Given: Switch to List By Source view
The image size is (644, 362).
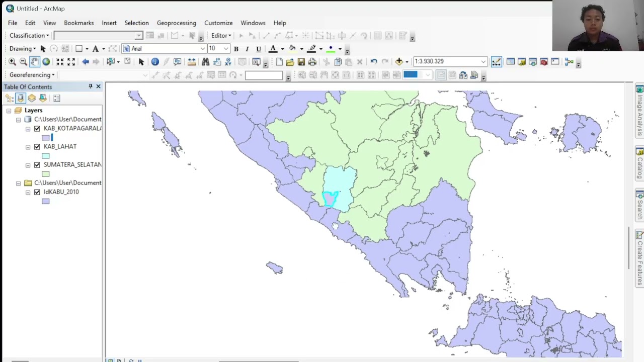Looking at the screenshot, I should tap(21, 98).
